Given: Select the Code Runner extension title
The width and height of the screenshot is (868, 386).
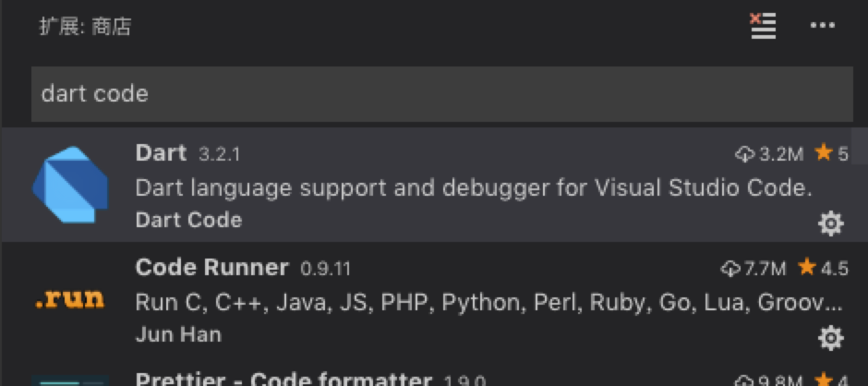Looking at the screenshot, I should click(212, 268).
